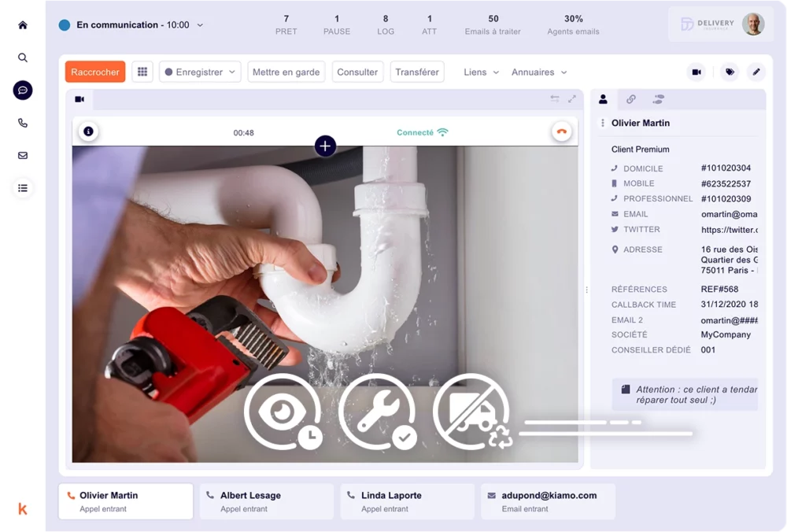Click the Connecté status indicator
Screen dimensions: 787x532
(422, 132)
